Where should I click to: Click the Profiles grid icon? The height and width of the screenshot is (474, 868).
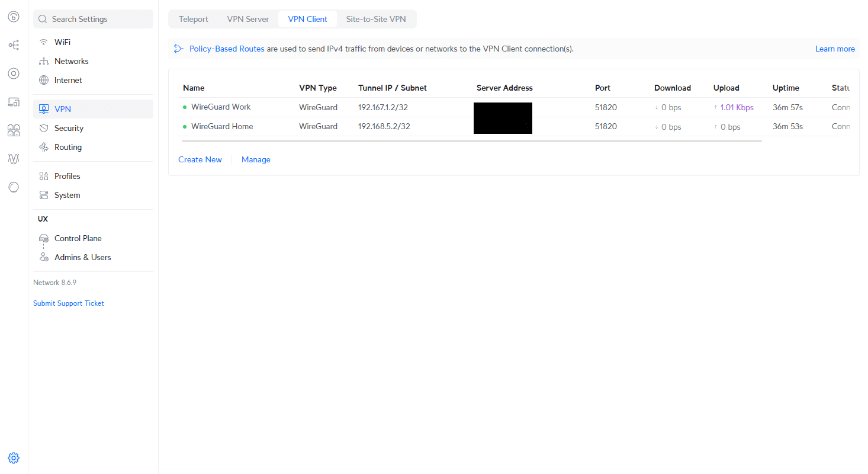point(43,176)
